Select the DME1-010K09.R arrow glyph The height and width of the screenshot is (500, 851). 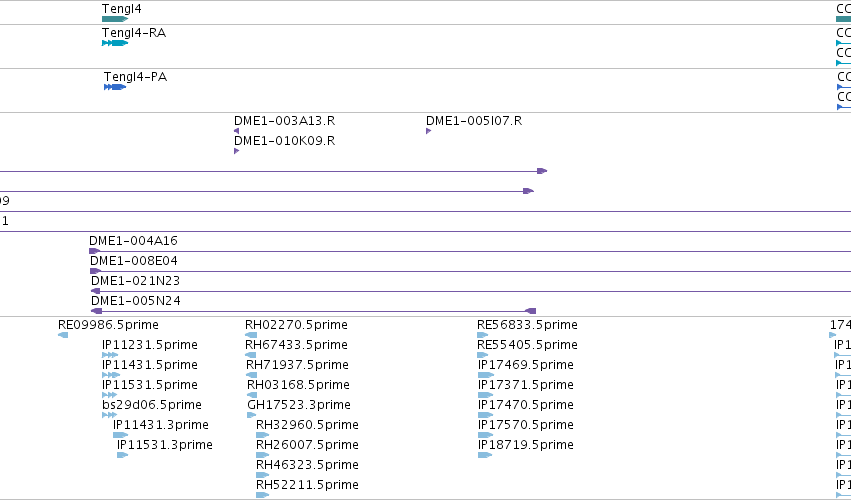(237, 151)
